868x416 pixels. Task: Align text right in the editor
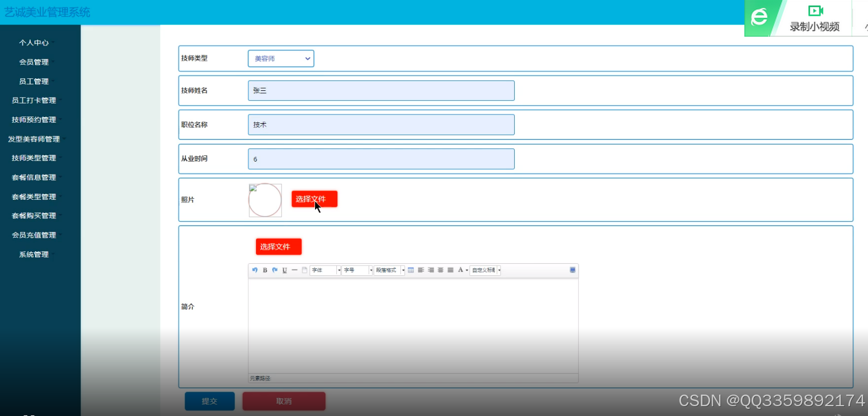click(x=431, y=270)
